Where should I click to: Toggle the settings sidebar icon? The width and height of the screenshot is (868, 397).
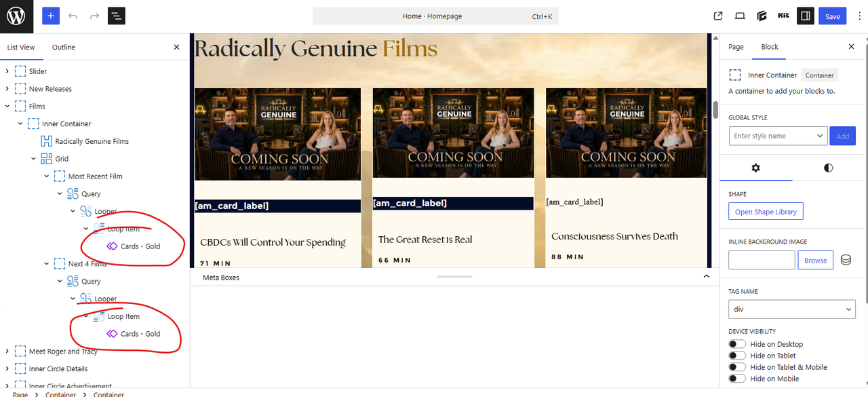click(806, 16)
